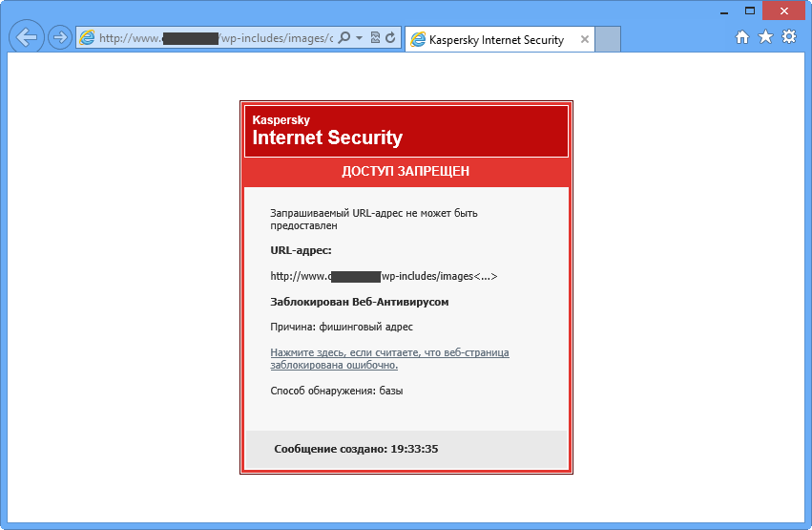This screenshot has width=812, height=530.
Task: Open the Tools gear menu
Action: (x=789, y=37)
